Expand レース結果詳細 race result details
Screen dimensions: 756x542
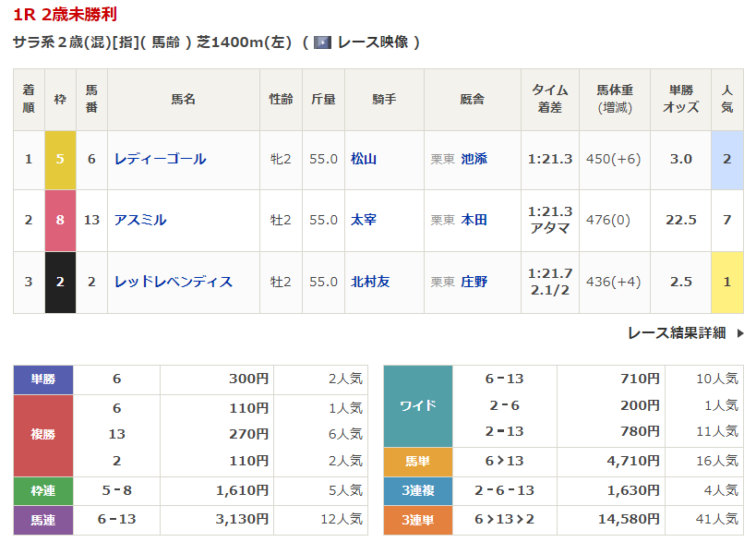[676, 332]
